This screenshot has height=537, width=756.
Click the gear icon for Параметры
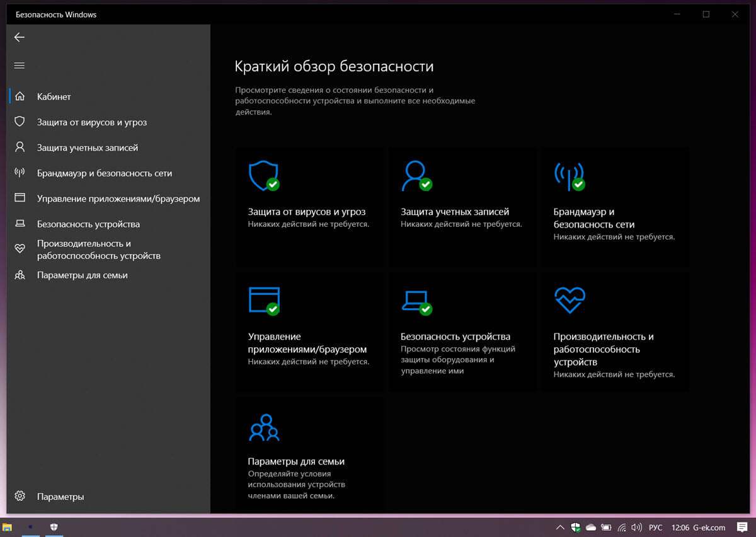coord(20,496)
